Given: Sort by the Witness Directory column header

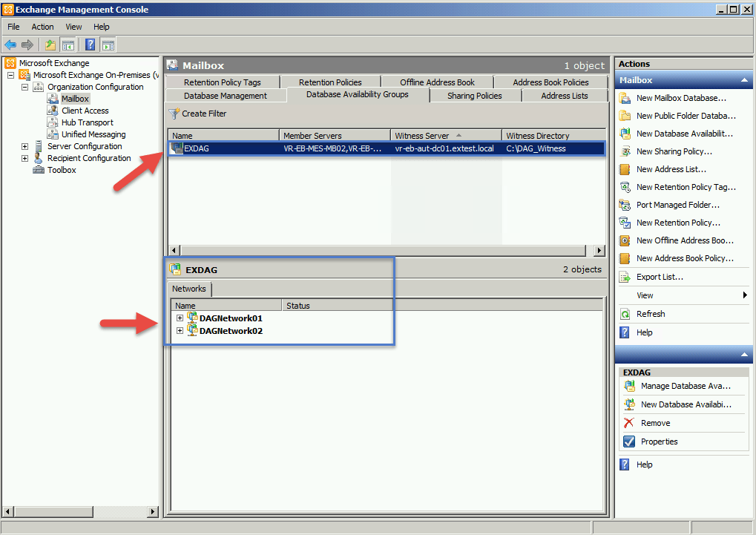Looking at the screenshot, I should (553, 136).
